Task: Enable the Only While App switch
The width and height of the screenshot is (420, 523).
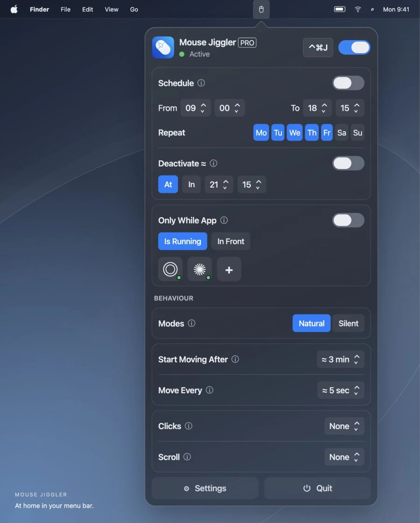Action: tap(348, 220)
